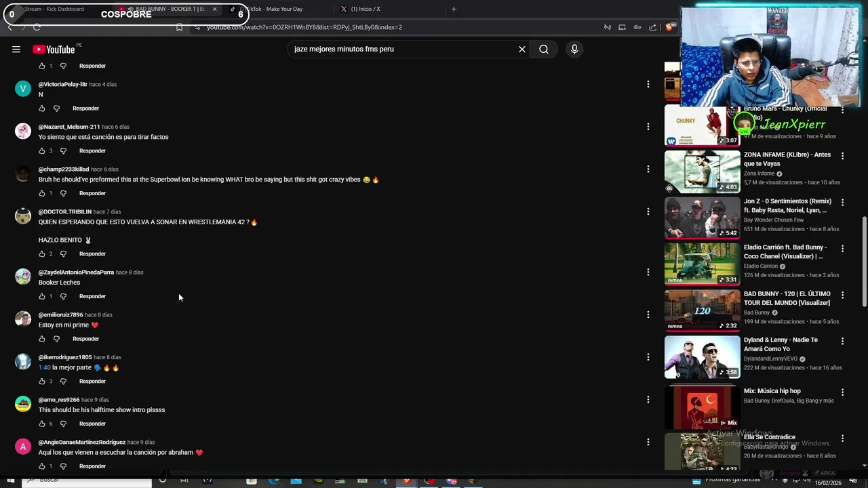
Task: Like the 'Booker Leches' comment
Action: 42,296
